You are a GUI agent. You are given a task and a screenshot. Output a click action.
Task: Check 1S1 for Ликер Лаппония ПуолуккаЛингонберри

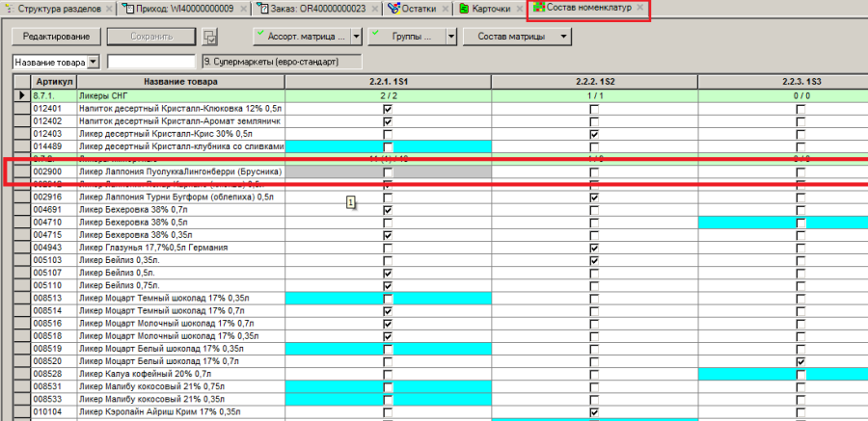tap(388, 172)
